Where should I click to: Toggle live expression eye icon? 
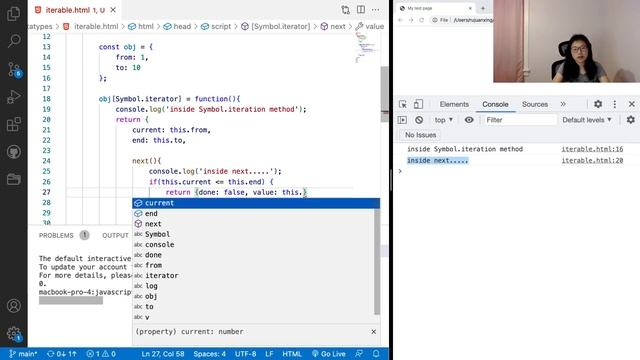[x=469, y=120]
